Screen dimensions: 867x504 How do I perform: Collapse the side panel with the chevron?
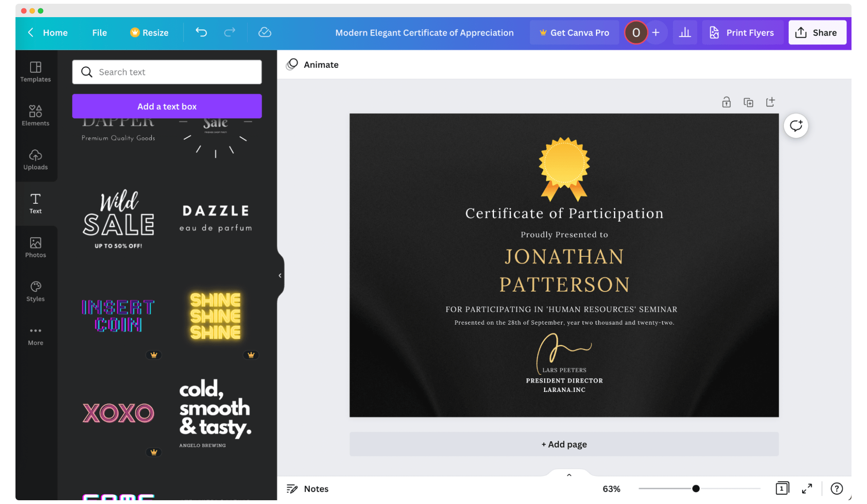click(280, 275)
